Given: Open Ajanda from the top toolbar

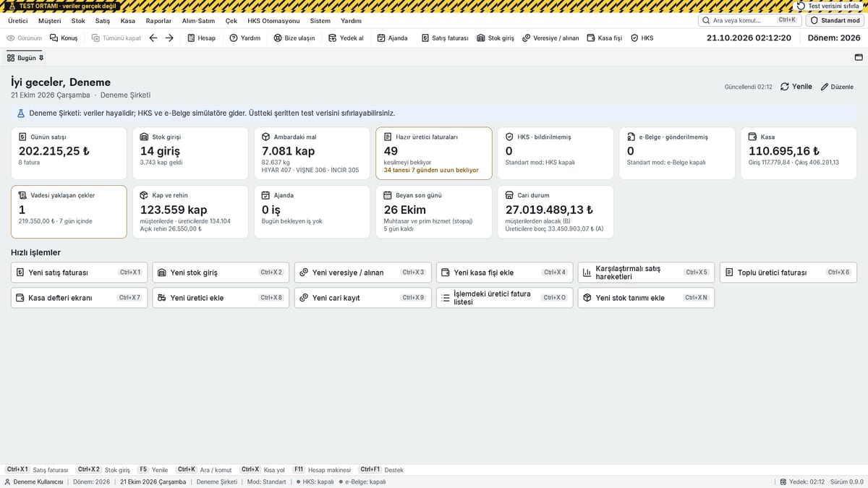Looking at the screenshot, I should point(393,38).
